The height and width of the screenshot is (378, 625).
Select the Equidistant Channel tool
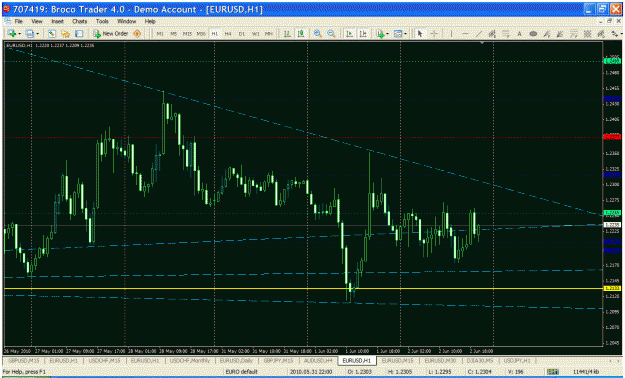point(492,34)
